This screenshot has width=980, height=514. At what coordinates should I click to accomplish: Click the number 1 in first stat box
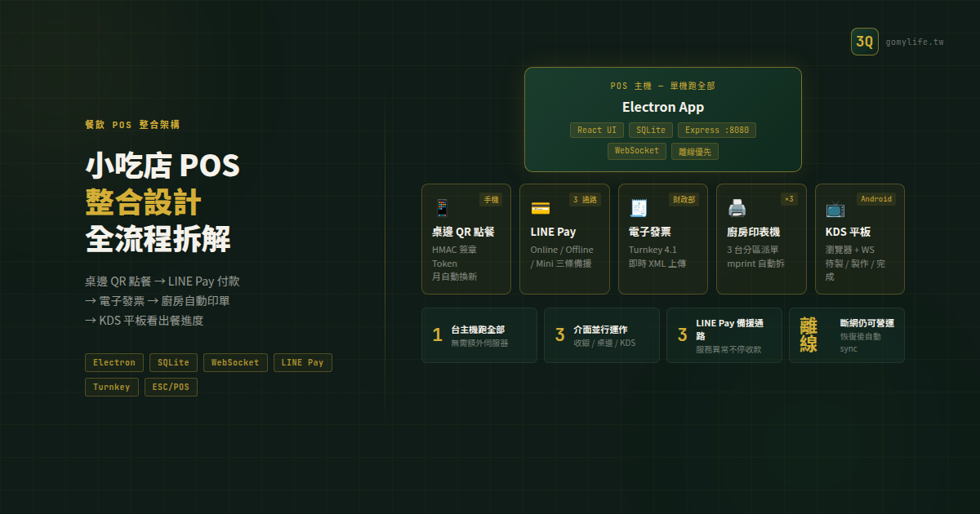pyautogui.click(x=437, y=335)
